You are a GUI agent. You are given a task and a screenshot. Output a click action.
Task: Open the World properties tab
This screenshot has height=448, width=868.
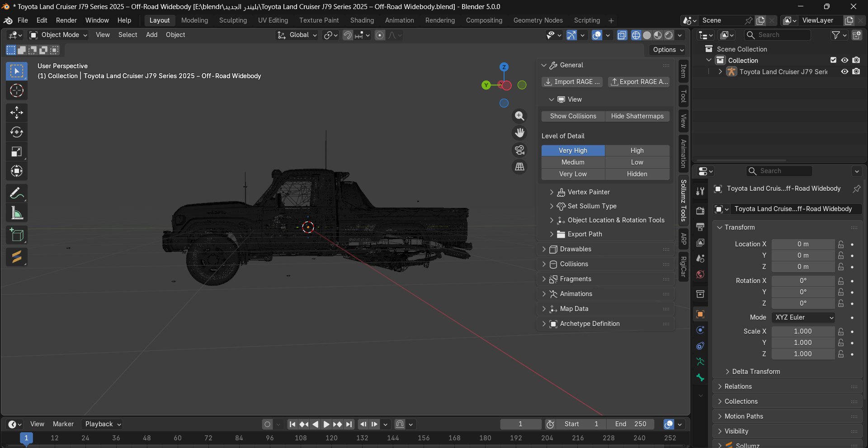tap(700, 274)
